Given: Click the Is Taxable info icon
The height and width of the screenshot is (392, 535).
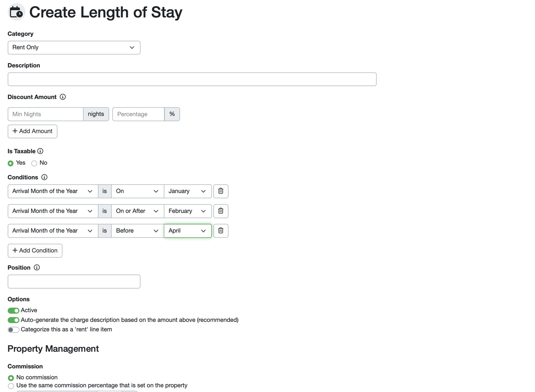Looking at the screenshot, I should pyautogui.click(x=40, y=151).
